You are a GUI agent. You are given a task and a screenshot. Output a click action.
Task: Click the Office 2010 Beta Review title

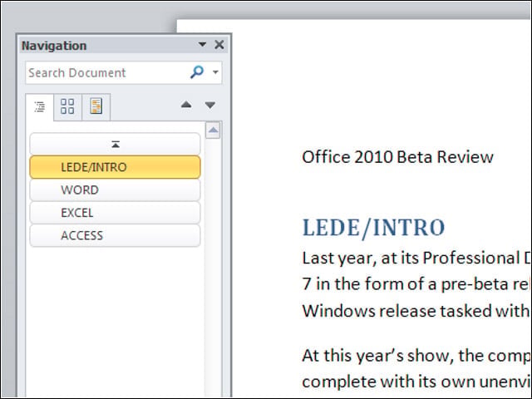[397, 157]
